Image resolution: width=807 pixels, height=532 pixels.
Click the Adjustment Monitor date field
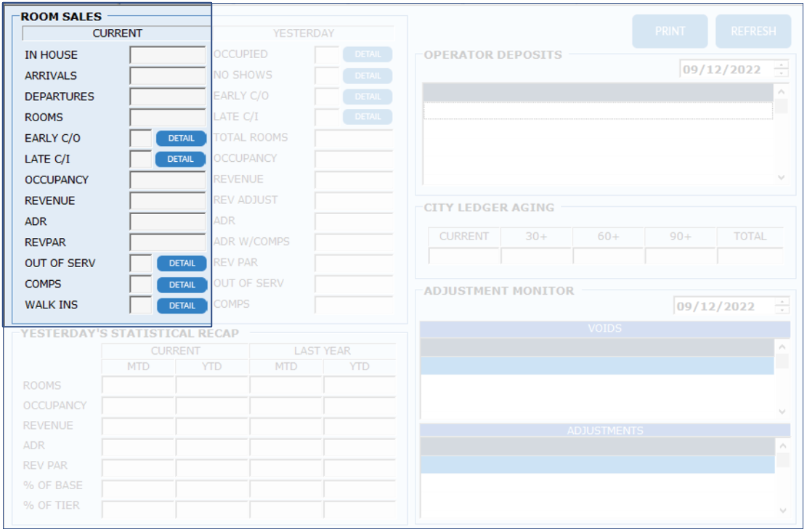(719, 306)
